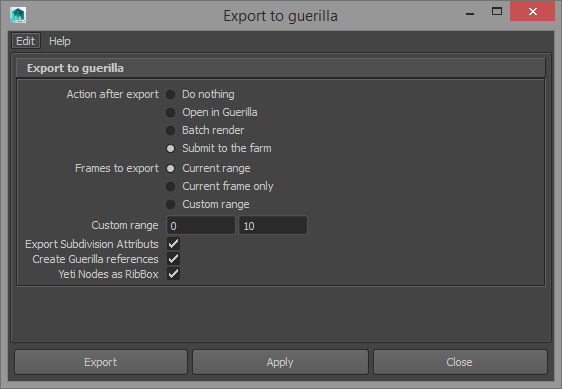
Task: Open the Edit menu
Action: point(26,41)
